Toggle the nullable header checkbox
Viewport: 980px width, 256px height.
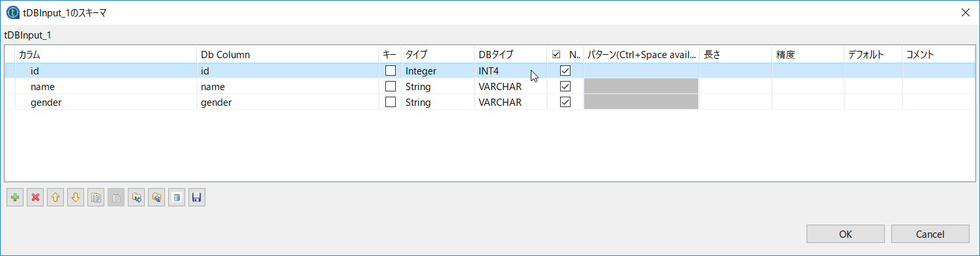(x=556, y=55)
